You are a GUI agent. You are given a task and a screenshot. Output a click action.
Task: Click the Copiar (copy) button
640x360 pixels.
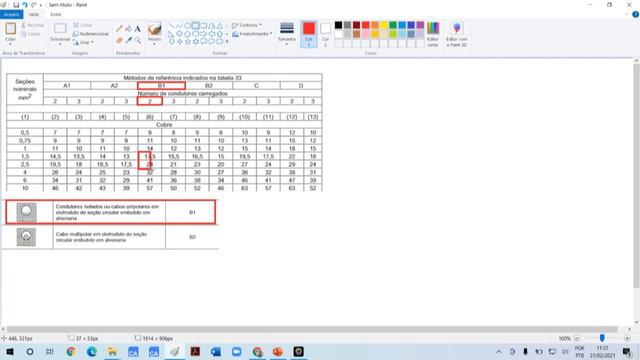[x=31, y=34]
